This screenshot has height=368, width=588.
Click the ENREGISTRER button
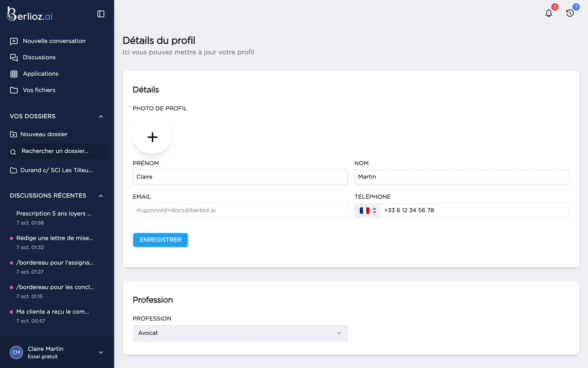click(160, 240)
